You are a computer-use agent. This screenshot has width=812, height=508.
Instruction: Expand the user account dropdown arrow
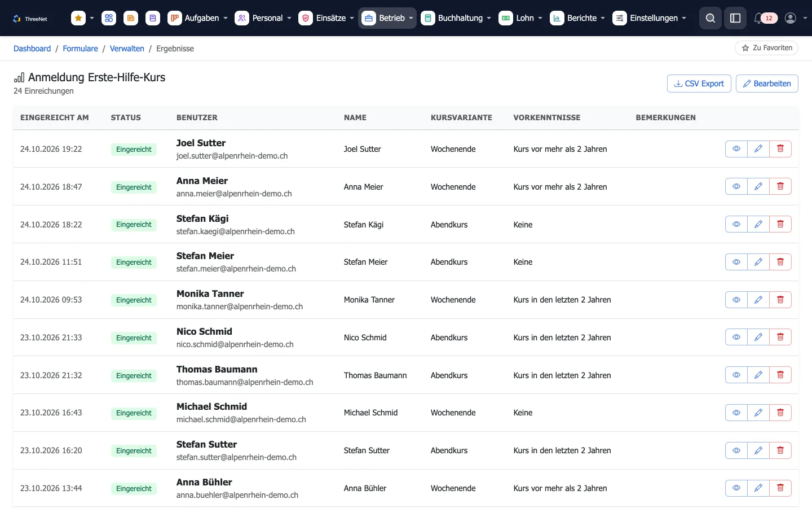point(805,18)
